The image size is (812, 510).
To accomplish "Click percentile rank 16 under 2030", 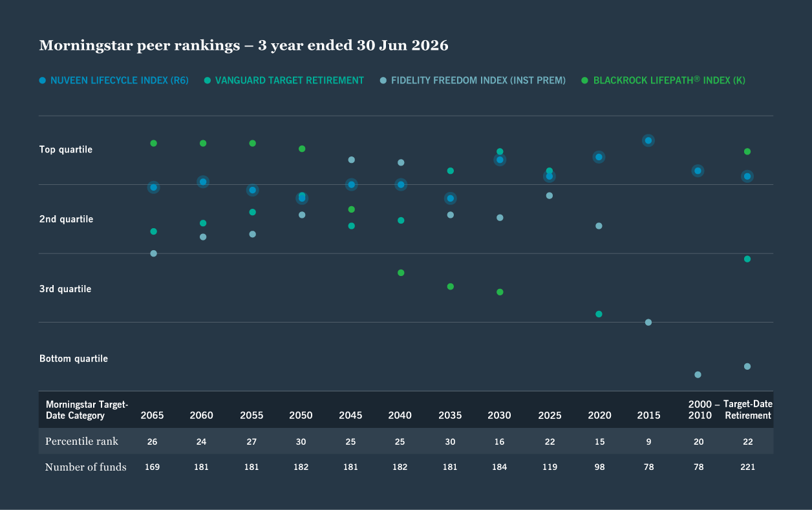I will point(499,441).
